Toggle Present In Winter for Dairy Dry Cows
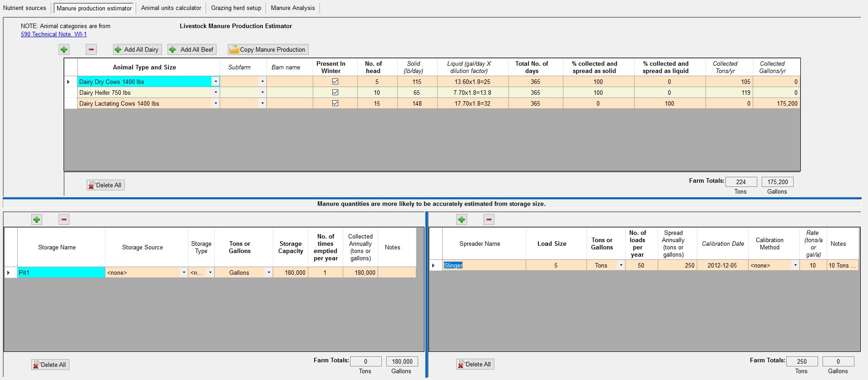 pos(335,82)
